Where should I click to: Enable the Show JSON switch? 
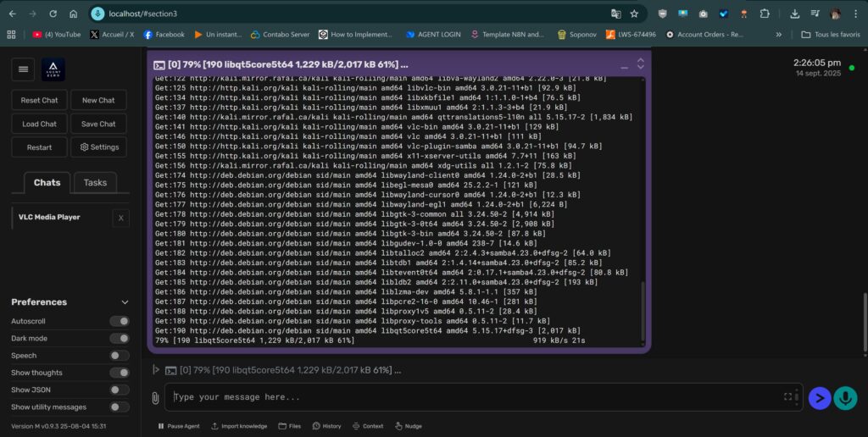click(x=120, y=390)
